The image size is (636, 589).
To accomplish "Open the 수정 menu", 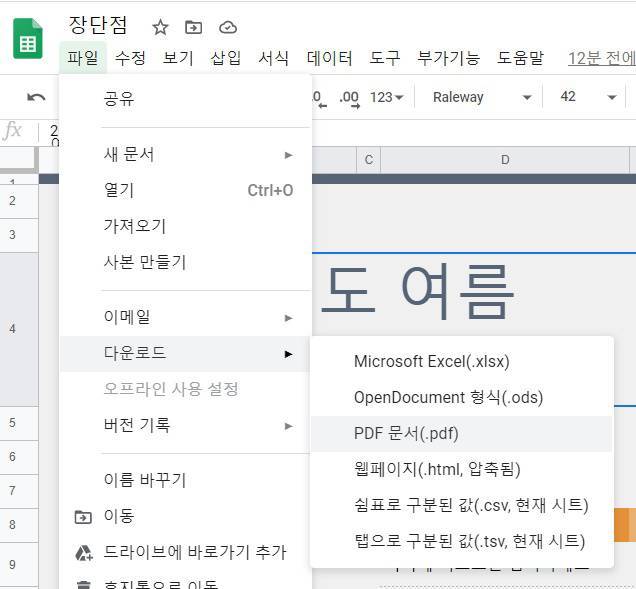I will pyautogui.click(x=130, y=58).
